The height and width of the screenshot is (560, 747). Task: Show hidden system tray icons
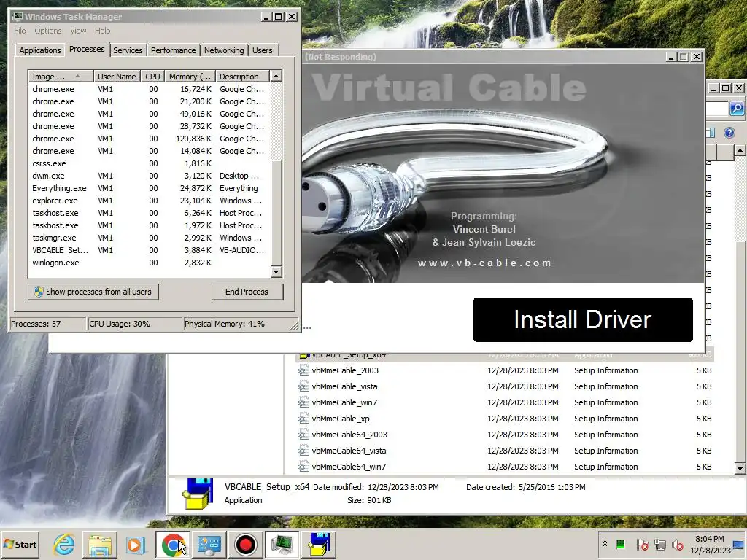605,544
